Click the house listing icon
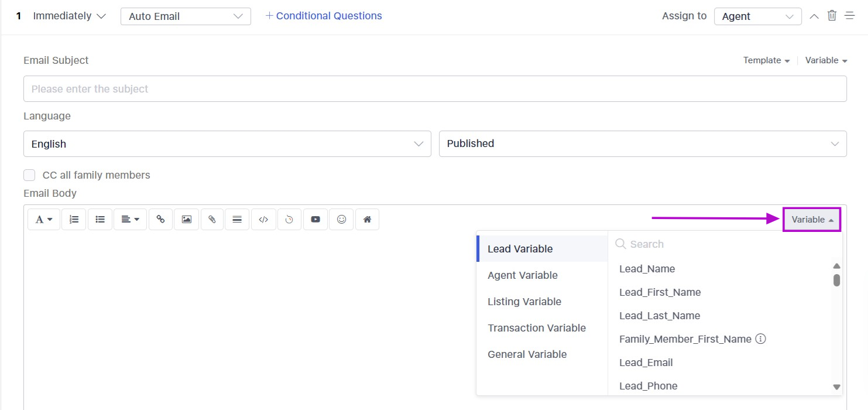 tap(367, 220)
